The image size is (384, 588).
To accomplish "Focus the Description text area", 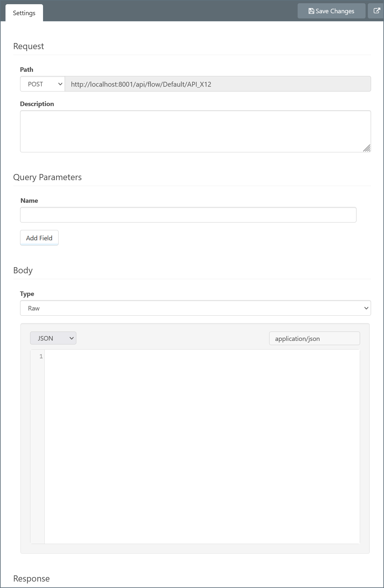I will click(195, 131).
